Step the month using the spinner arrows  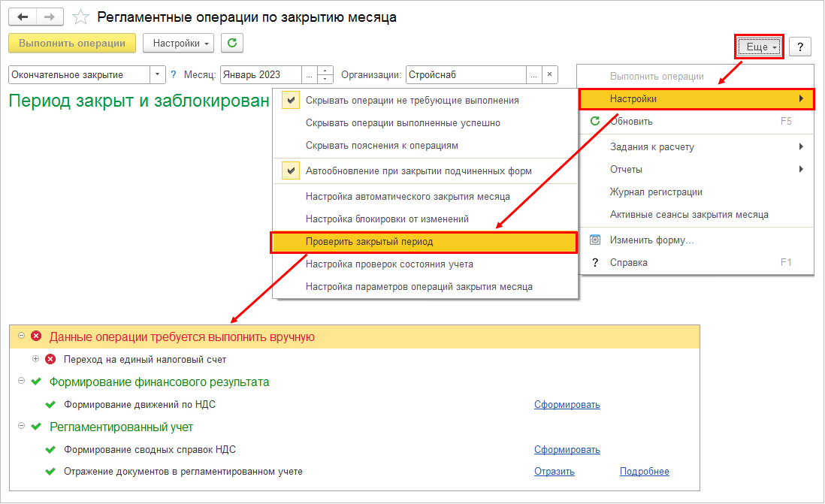pyautogui.click(x=325, y=74)
